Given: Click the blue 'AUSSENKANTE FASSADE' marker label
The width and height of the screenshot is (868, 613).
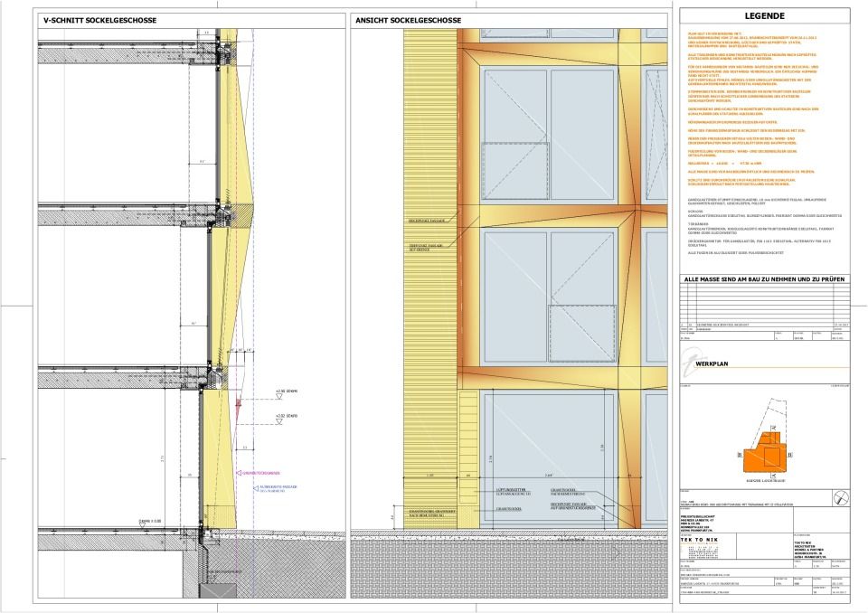Looking at the screenshot, I should (275, 488).
